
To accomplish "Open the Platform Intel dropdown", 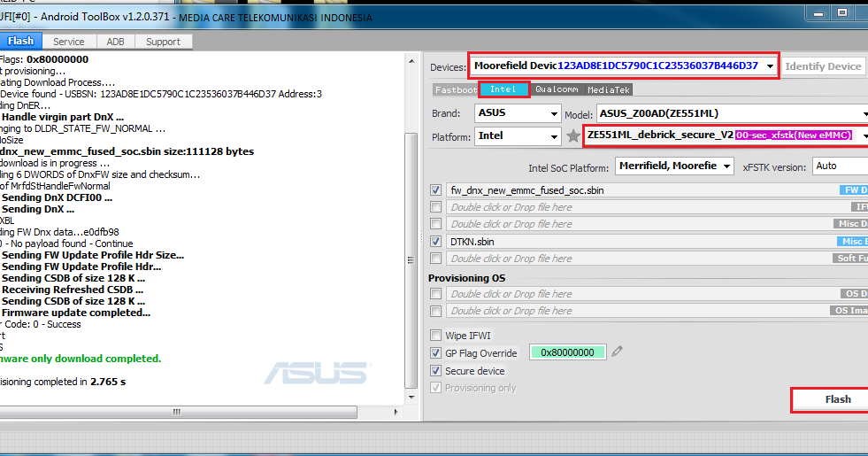I will (x=518, y=135).
